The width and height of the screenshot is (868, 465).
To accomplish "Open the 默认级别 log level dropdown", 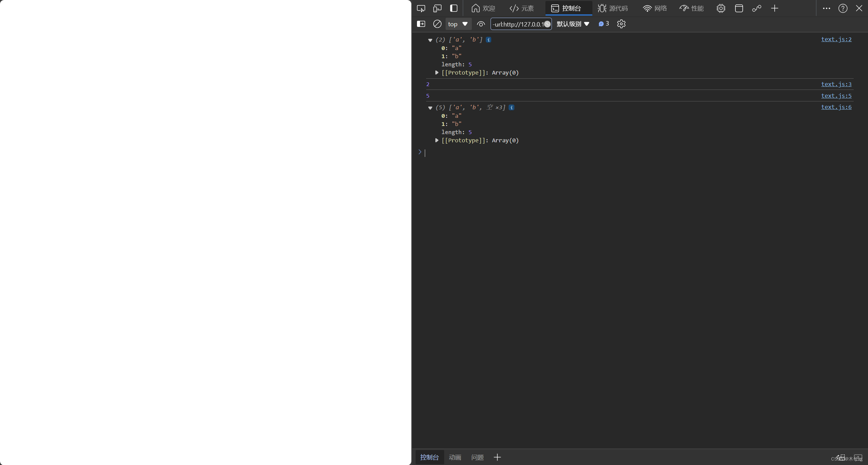I will click(x=573, y=24).
